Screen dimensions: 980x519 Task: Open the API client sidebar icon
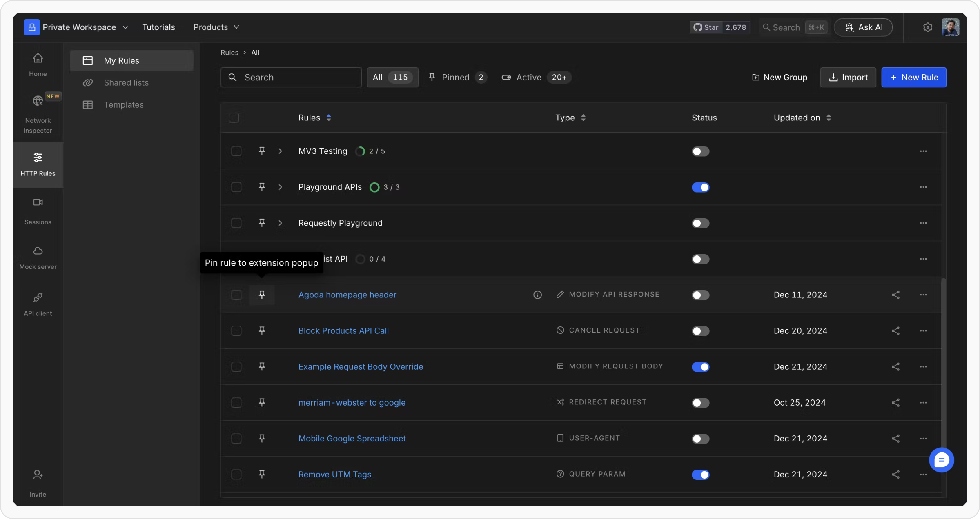pos(38,297)
